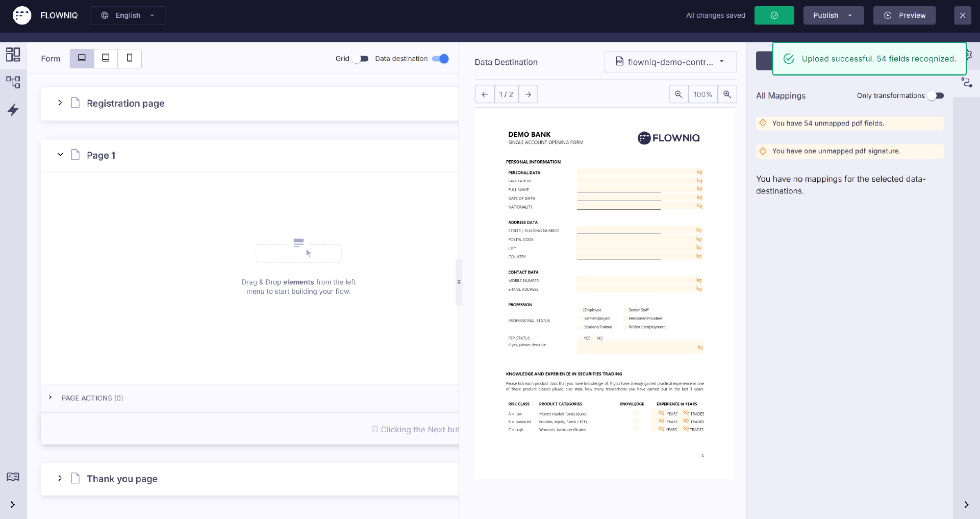Viewport: 980px width, 519px height.
Task: Click the Student/Trainee checkbox in PDF
Action: [581, 327]
